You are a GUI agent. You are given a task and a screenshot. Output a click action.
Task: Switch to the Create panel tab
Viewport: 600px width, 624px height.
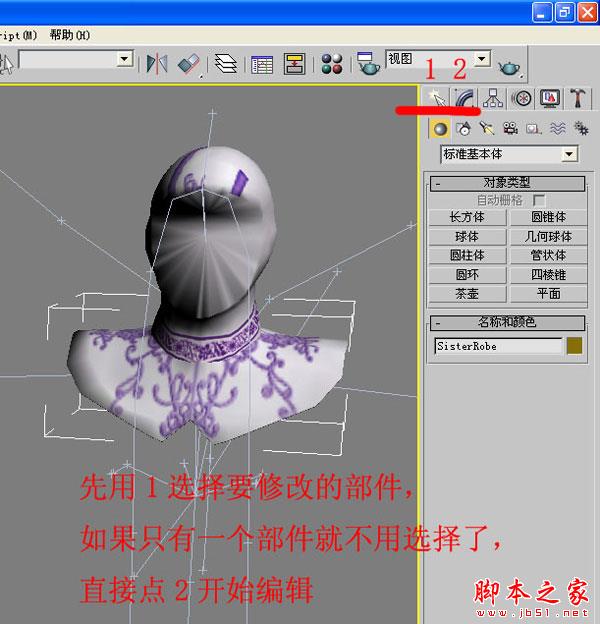437,98
